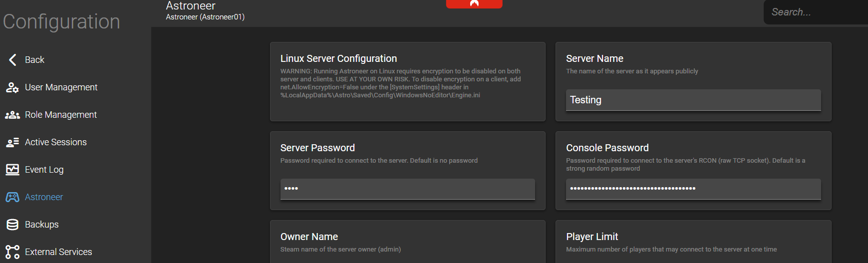Click the 'Maximum number of players' description

point(671,250)
